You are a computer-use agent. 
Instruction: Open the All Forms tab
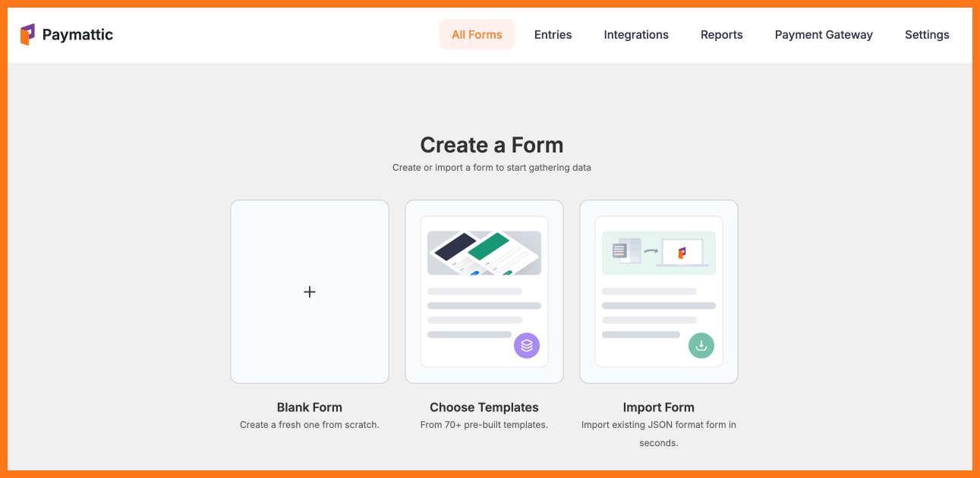(477, 34)
